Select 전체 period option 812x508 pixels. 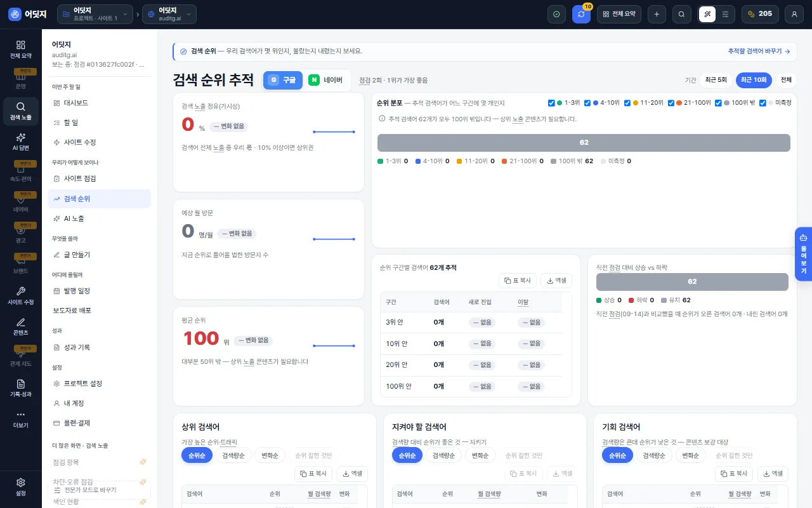[x=786, y=80]
